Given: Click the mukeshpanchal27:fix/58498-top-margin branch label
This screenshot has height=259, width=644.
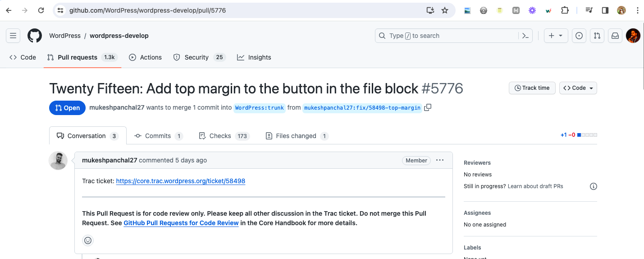Looking at the screenshot, I should pos(362,108).
